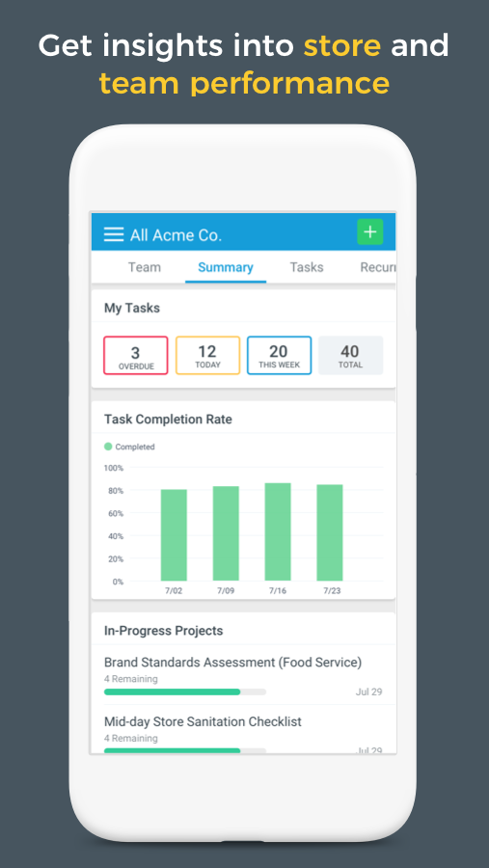The height and width of the screenshot is (868, 489).
Task: Click the 7/09 completion bar
Action: point(226,533)
